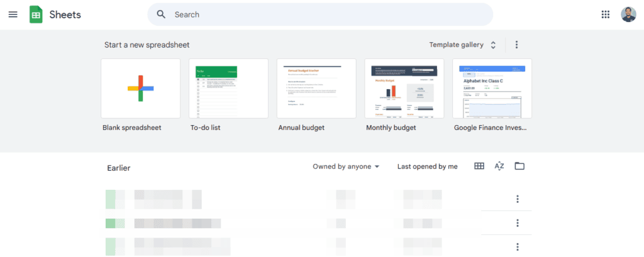This screenshot has height=257, width=644.
Task: Open more actions for third file row
Action: [518, 247]
